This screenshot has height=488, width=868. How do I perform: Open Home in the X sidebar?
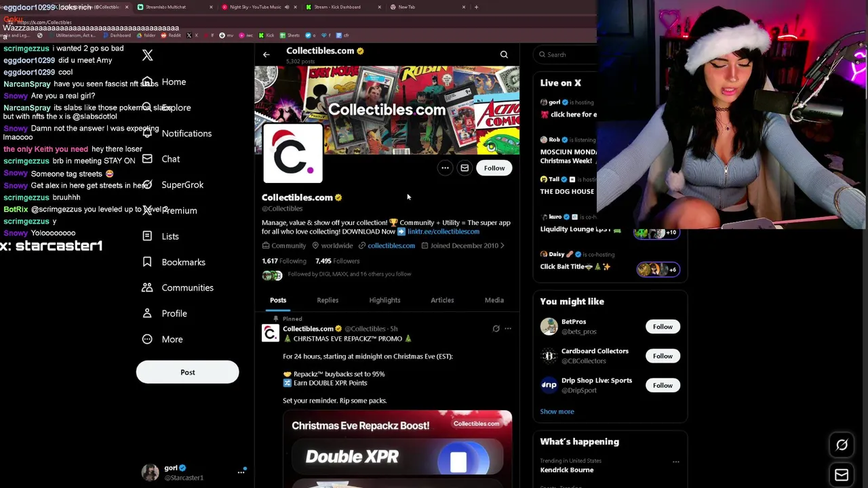174,82
